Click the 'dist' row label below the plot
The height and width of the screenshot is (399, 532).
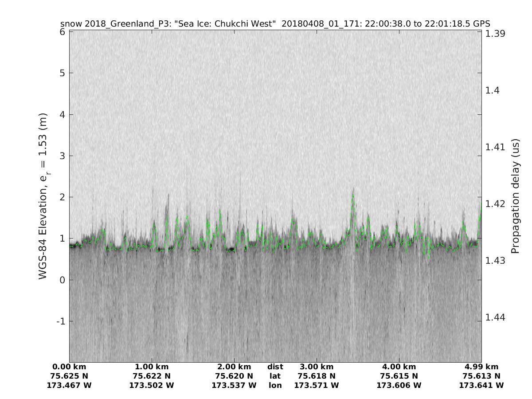pyautogui.click(x=275, y=367)
